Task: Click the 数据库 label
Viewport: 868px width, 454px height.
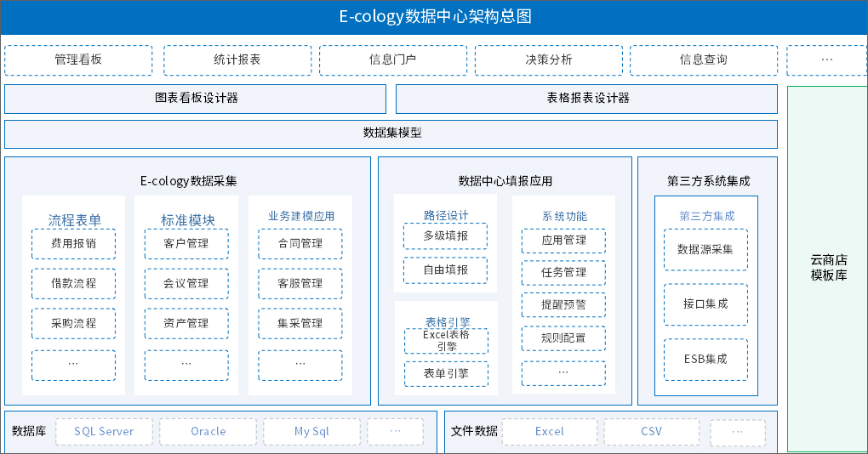Action: [29, 431]
